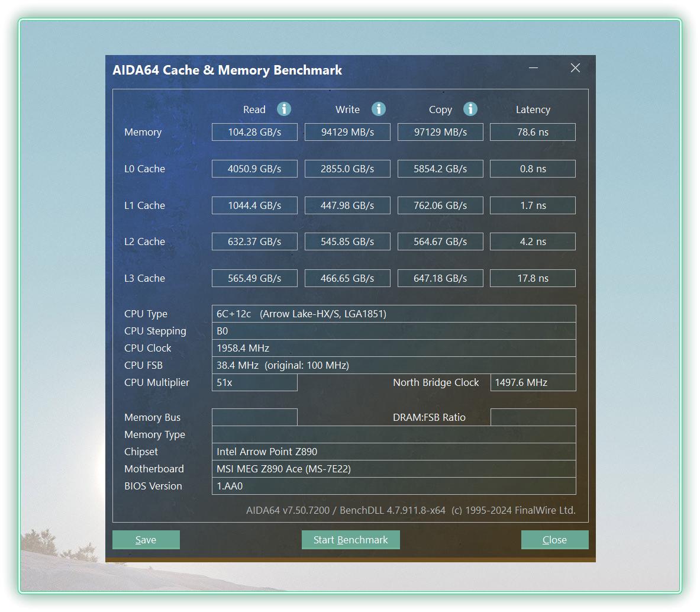Image resolution: width=700 pixels, height=612 pixels.
Task: Select Memory Copy value 97129 MB/s
Action: click(440, 132)
